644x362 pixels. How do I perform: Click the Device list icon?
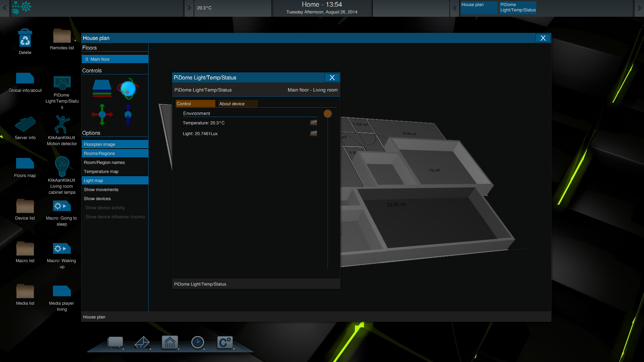(x=25, y=206)
